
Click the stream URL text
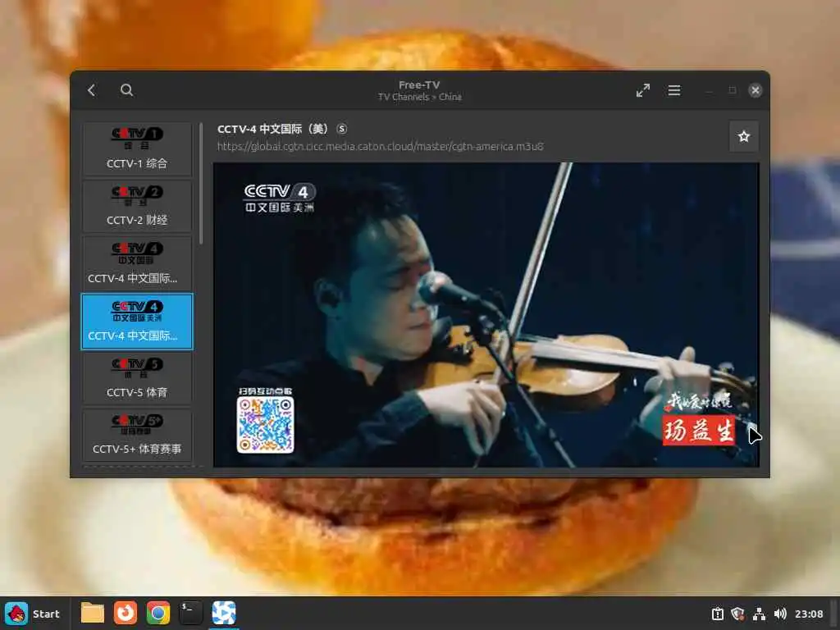381,146
